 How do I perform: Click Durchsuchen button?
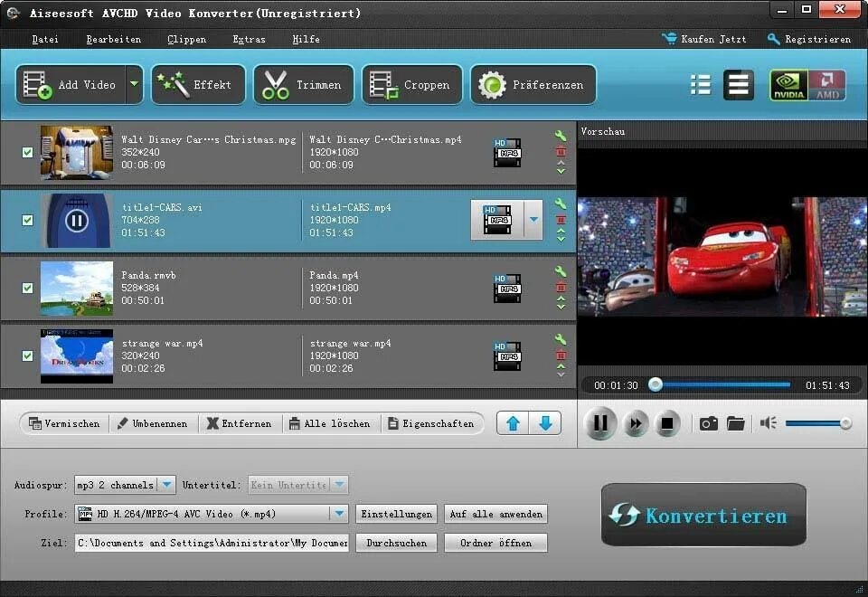396,543
